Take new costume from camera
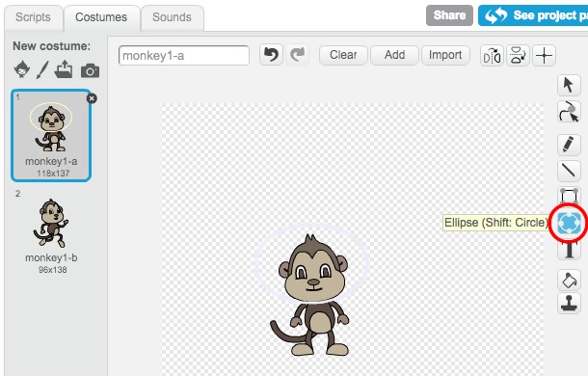 (90, 70)
